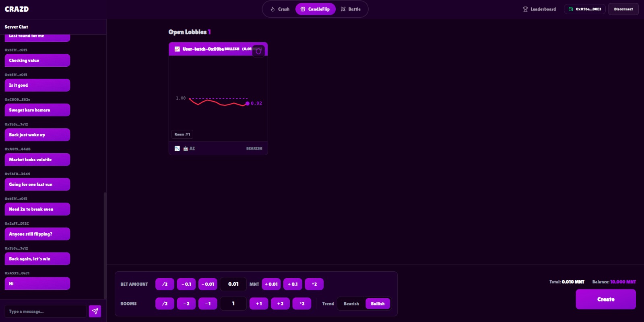Click the bearish chart icon beside AI
The width and height of the screenshot is (644, 322).
pyautogui.click(x=177, y=149)
